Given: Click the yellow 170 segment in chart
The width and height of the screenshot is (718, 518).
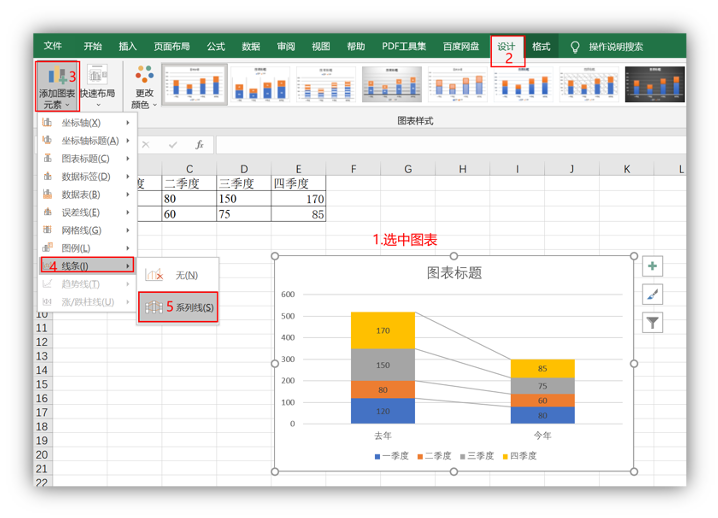Looking at the screenshot, I should (x=383, y=331).
